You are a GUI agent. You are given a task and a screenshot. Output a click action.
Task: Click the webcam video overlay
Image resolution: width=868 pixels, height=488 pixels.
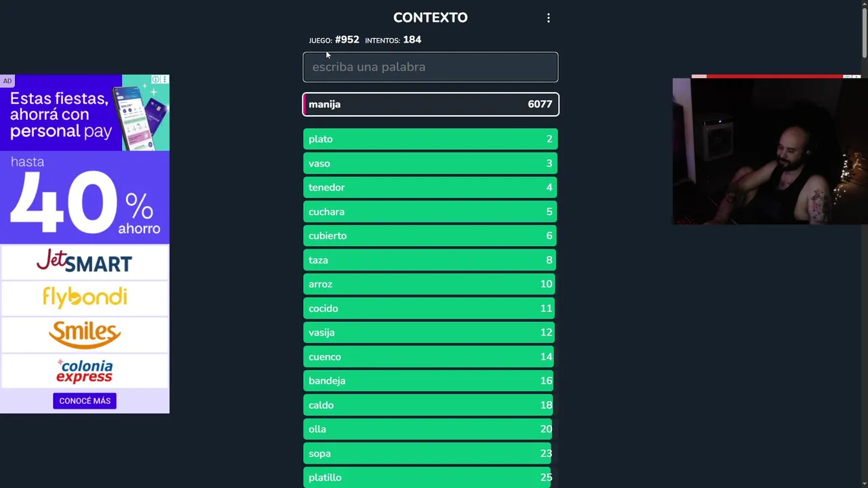point(770,150)
